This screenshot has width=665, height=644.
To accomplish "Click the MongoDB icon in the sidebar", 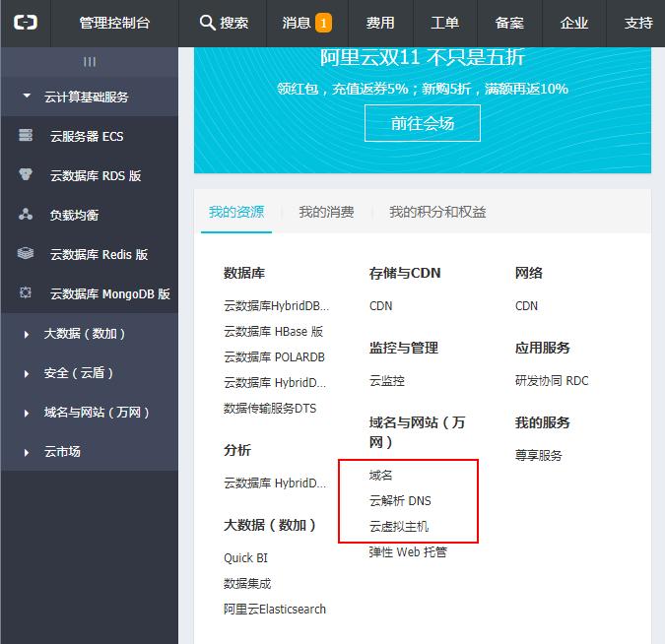I will (26, 292).
